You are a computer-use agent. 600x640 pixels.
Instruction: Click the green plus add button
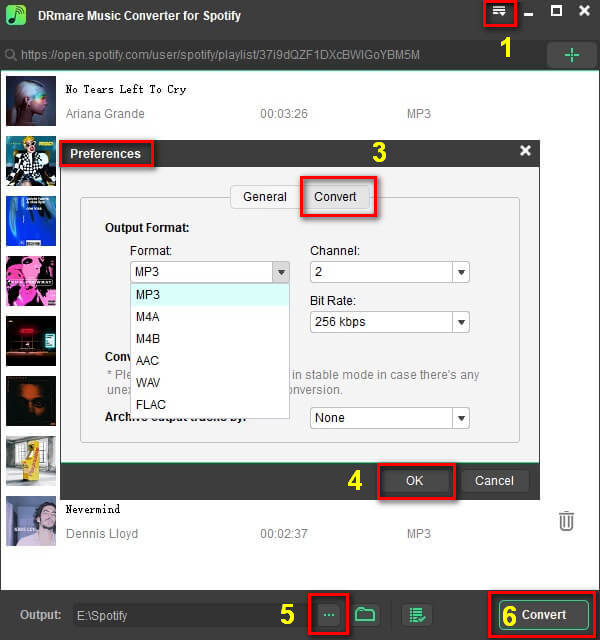571,55
